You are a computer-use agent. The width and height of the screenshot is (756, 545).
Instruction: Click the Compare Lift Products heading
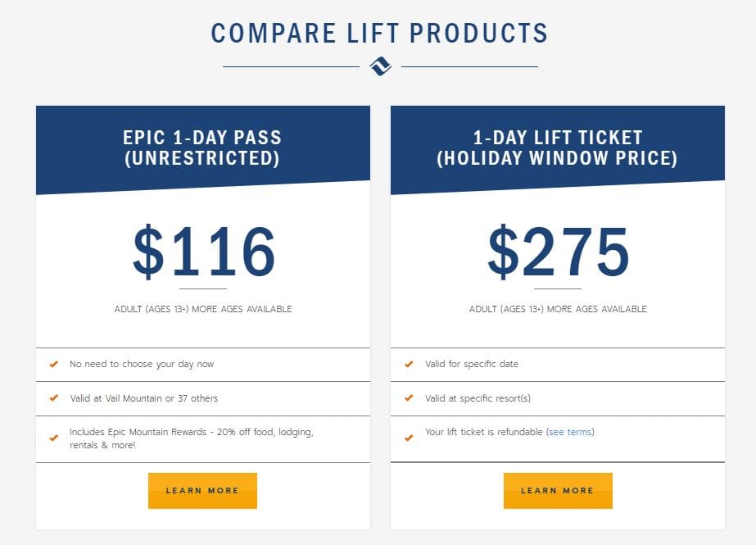(x=379, y=34)
